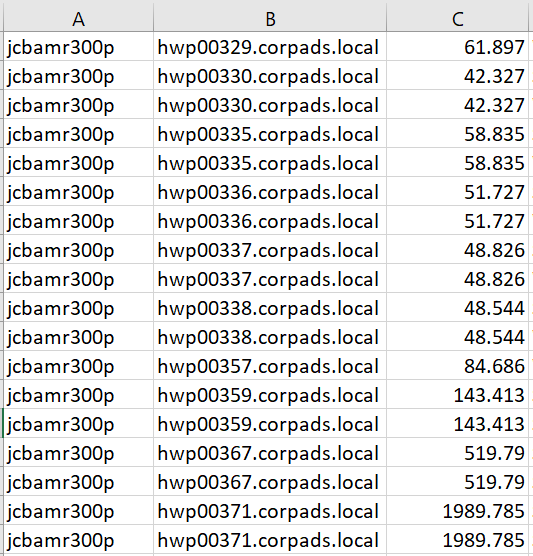Click the second 143.413 value
The height and width of the screenshot is (556, 533).
pos(457,423)
